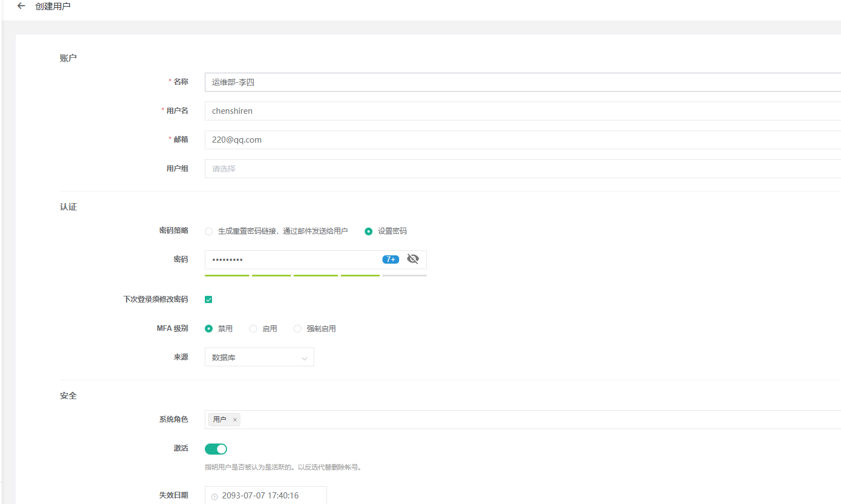Click the 名称 input field

click(x=523, y=82)
